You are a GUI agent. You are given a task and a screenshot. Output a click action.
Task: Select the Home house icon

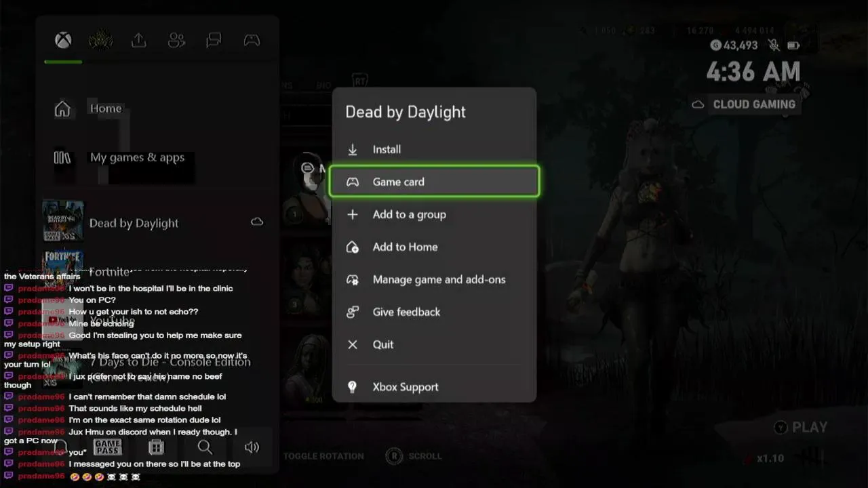62,108
